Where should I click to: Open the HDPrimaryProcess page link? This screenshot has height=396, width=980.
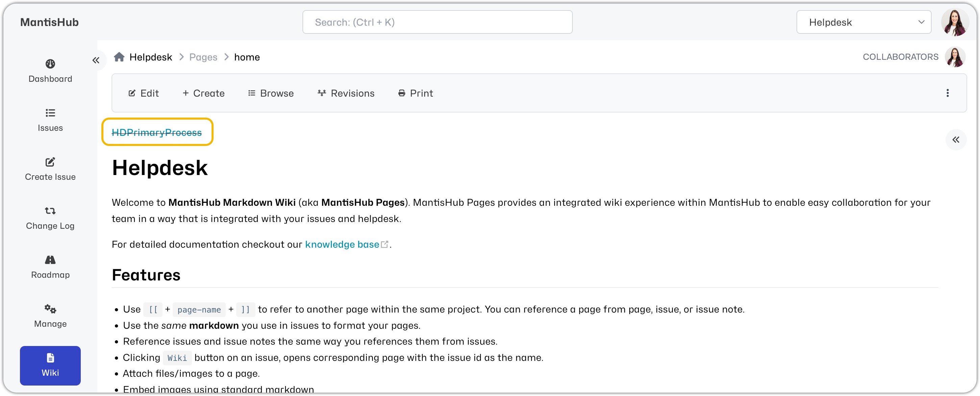156,132
